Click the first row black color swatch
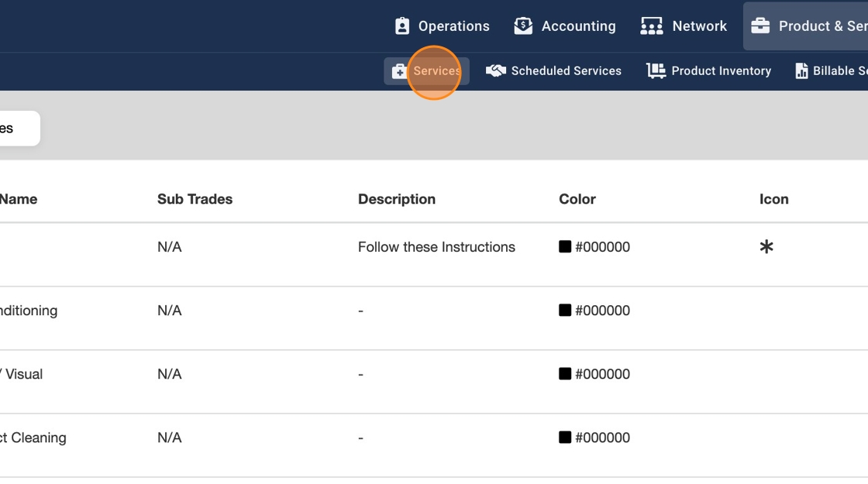Viewport: 868px width, 484px height. 565,247
